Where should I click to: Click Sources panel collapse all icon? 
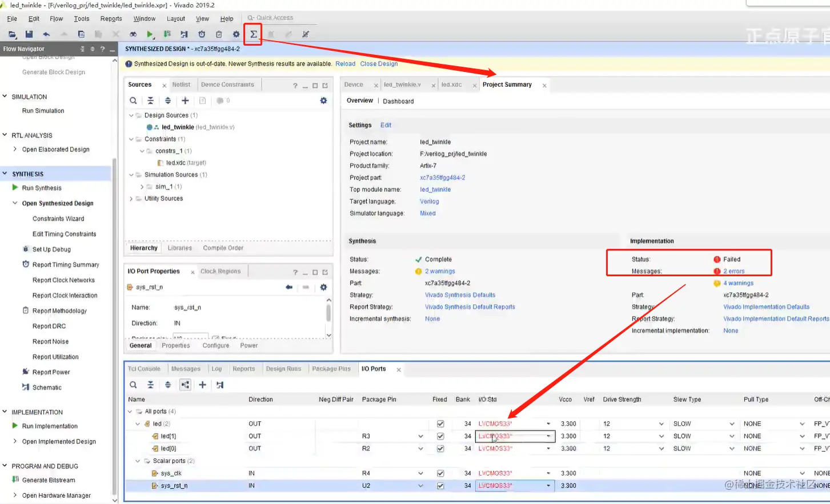(x=150, y=100)
